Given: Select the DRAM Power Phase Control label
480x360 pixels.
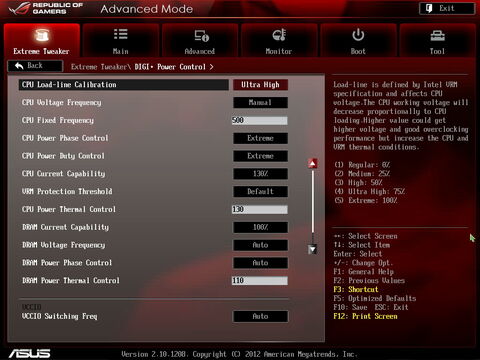Looking at the screenshot, I should (x=67, y=263).
